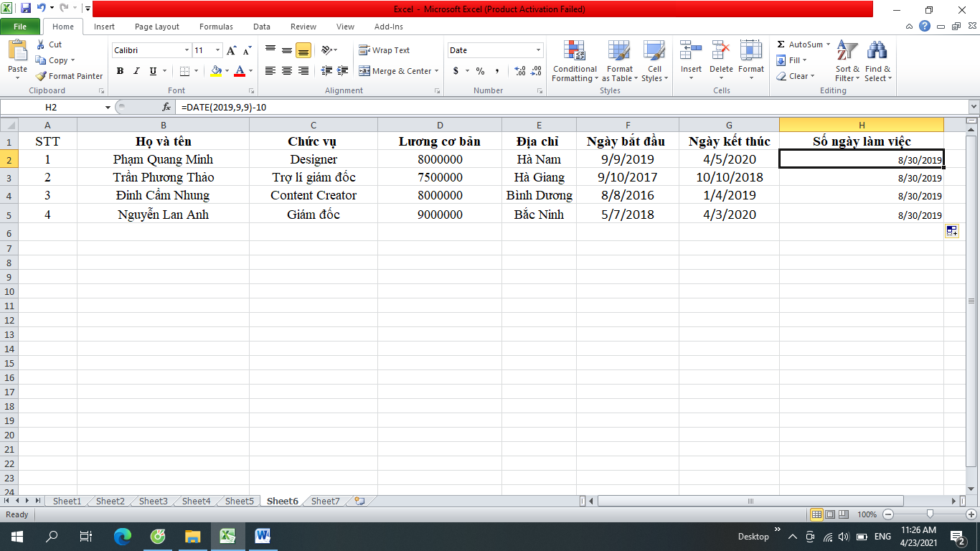Screen dimensions: 980x551
Task: Expand the Fill Color dropdown arrow
Action: tap(227, 71)
